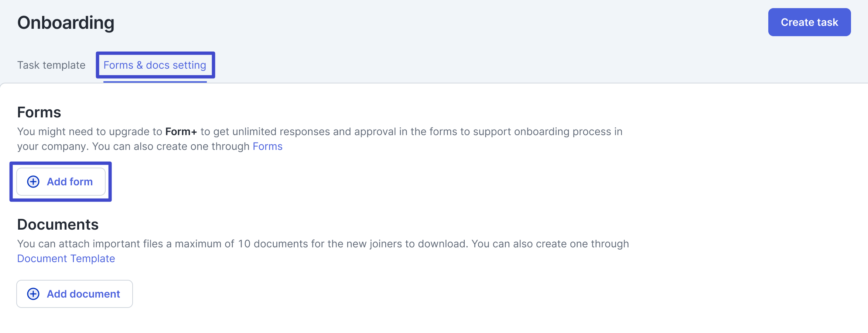Click the Documents section heading
Viewport: 868px width, 333px height.
[x=58, y=224]
